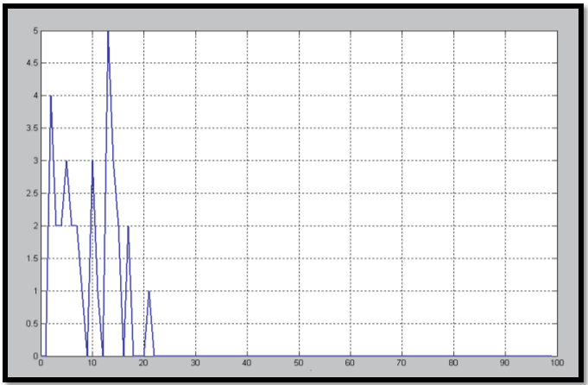Select the first peak at value 4
Screen dimensions: 588x385
(x=51, y=97)
